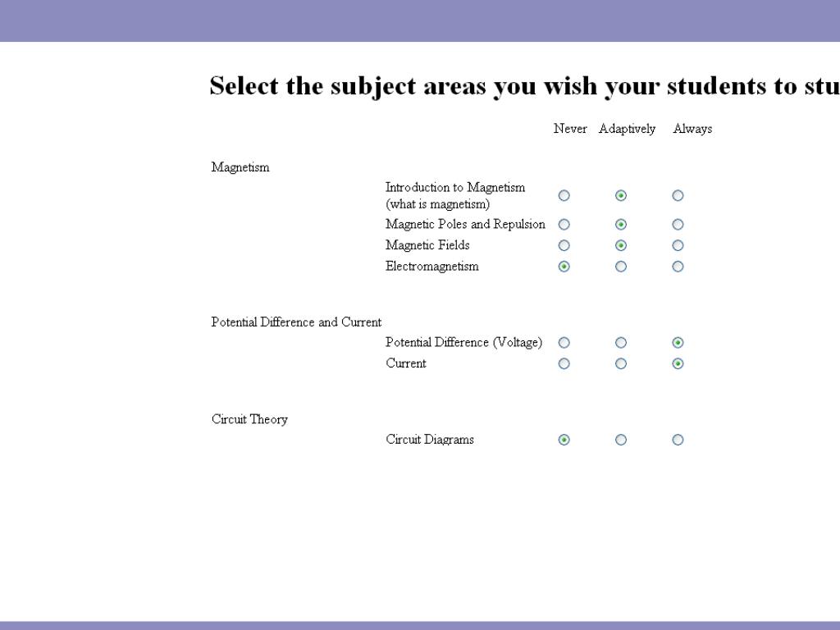Select Adaptively for Introduction to Magnetism

(621, 195)
